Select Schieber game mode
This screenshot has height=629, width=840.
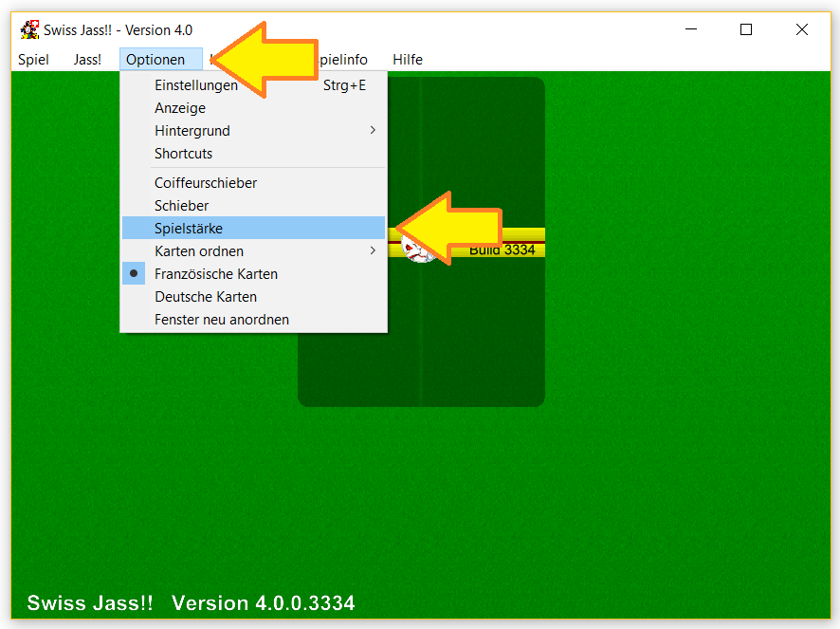[x=253, y=205]
